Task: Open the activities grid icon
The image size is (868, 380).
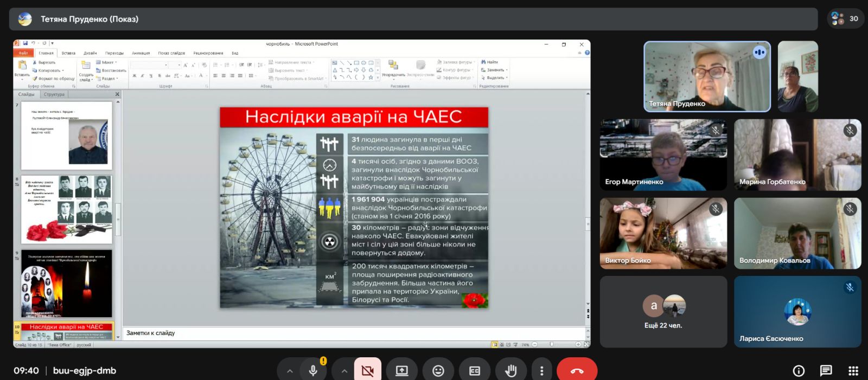Action: pyautogui.click(x=853, y=371)
